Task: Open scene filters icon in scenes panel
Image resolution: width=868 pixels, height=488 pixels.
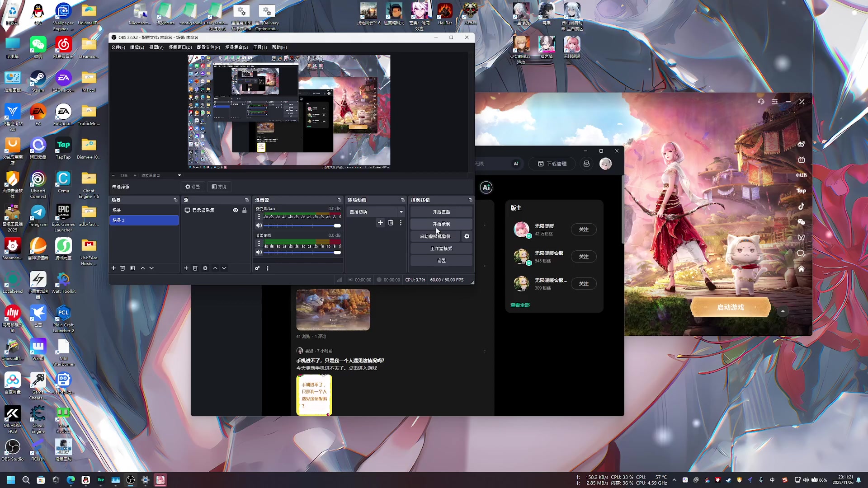Action: (132, 268)
